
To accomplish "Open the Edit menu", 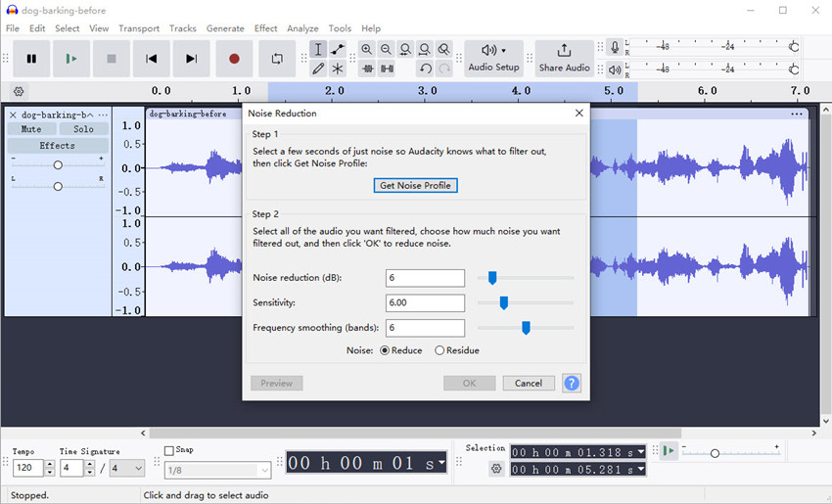I will coord(37,28).
